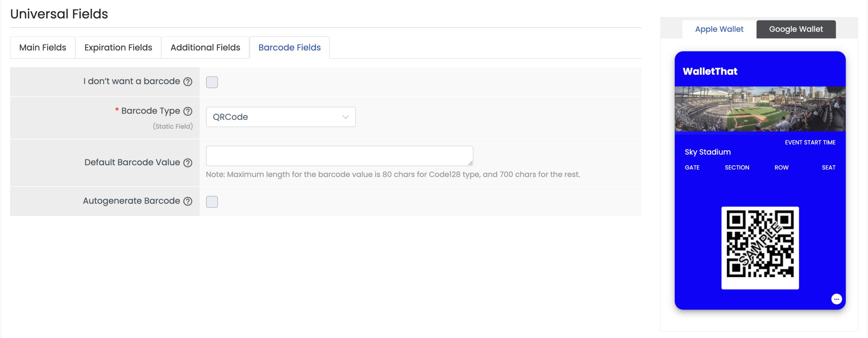Image resolution: width=868 pixels, height=338 pixels.
Task: Click the stadium banner image on pass
Action: tap(760, 109)
